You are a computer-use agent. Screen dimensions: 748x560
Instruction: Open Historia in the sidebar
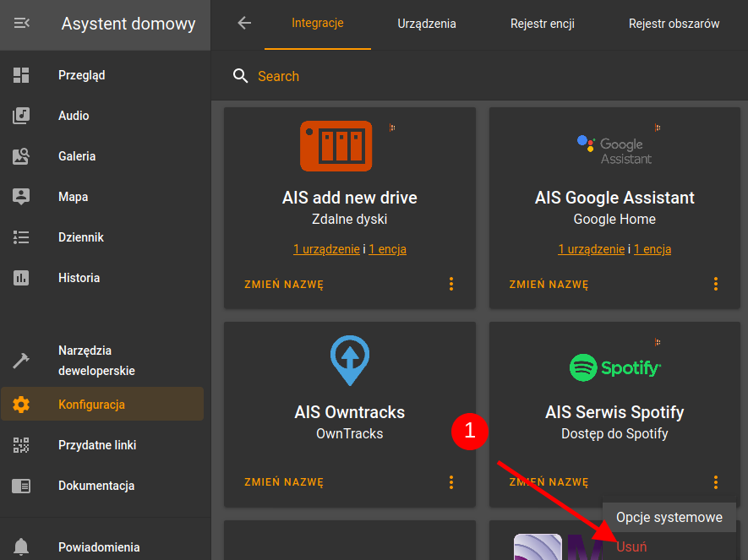tap(102, 278)
